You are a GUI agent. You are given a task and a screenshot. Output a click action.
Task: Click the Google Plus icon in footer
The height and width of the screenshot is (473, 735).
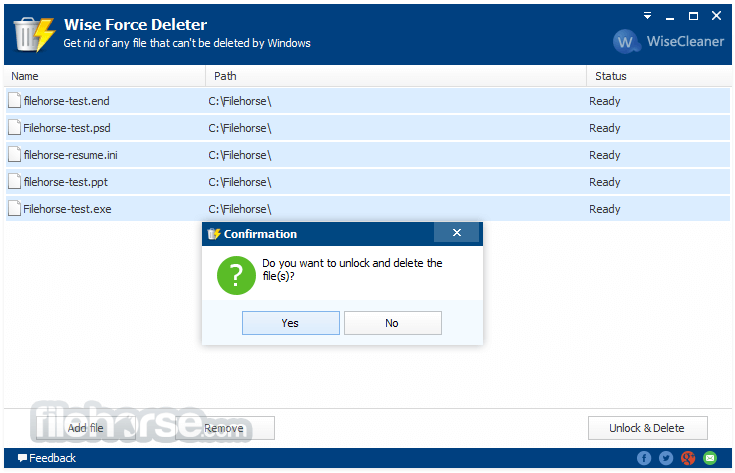688,458
